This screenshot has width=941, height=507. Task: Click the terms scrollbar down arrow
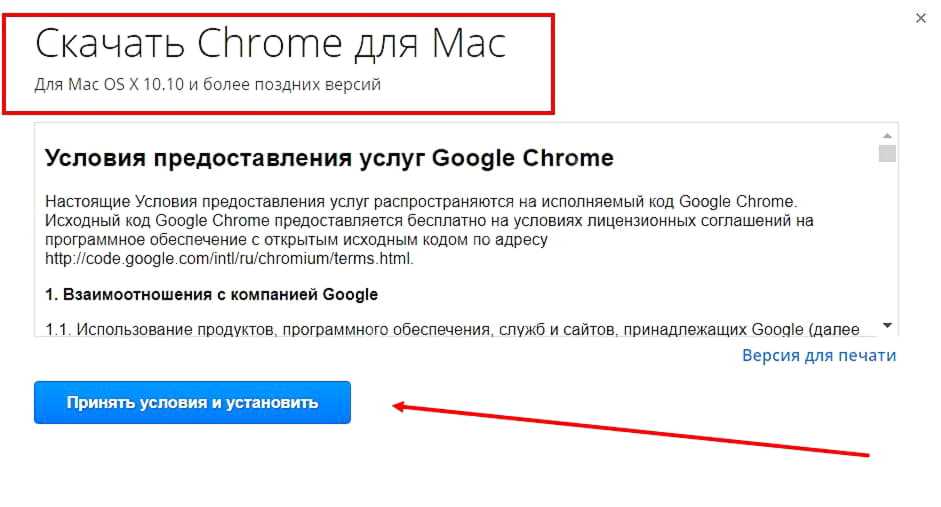pyautogui.click(x=887, y=325)
